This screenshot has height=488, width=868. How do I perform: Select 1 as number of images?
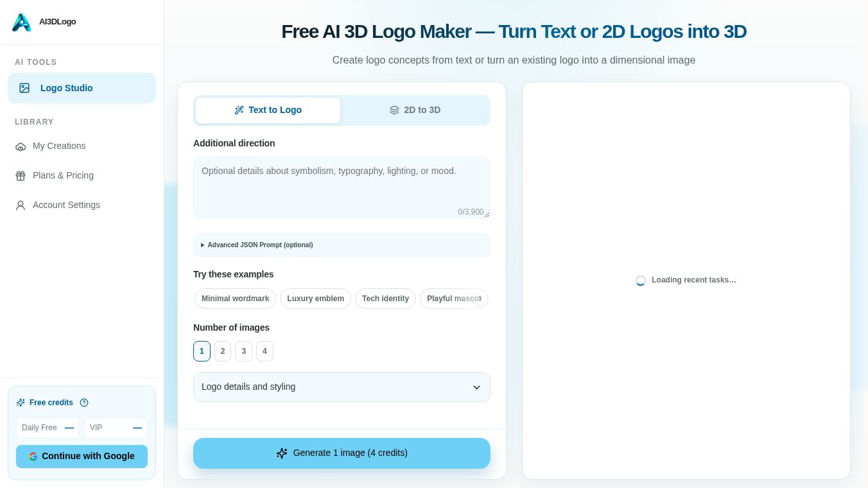[202, 351]
